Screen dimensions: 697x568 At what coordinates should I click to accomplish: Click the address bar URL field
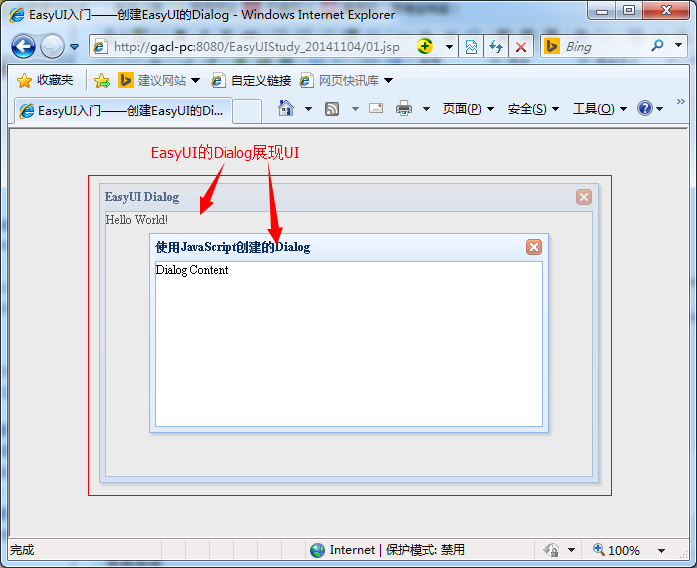(256, 47)
